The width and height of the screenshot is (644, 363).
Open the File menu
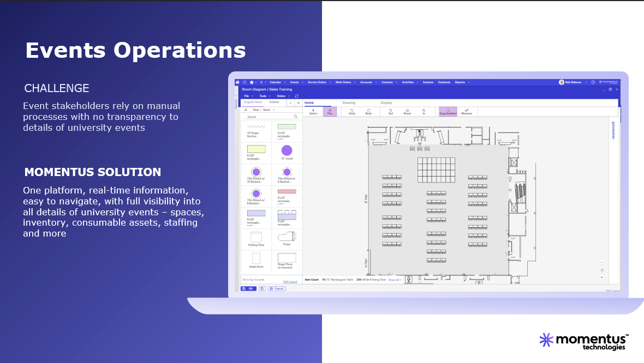(x=248, y=96)
